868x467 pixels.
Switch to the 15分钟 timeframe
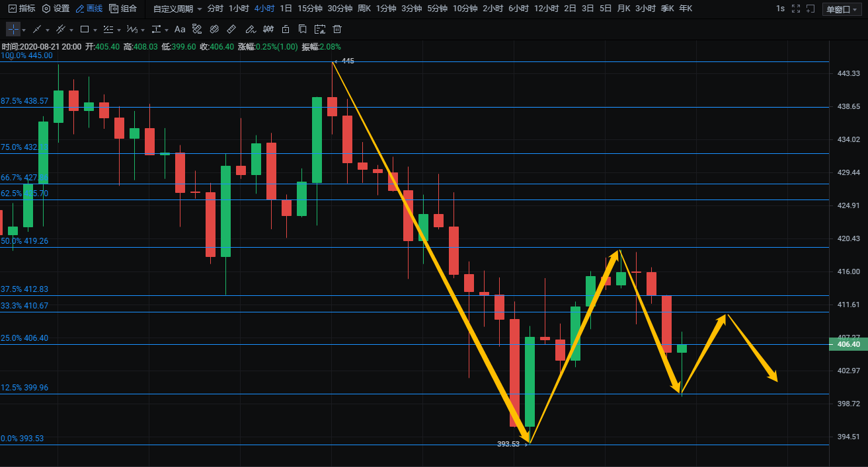pyautogui.click(x=309, y=9)
